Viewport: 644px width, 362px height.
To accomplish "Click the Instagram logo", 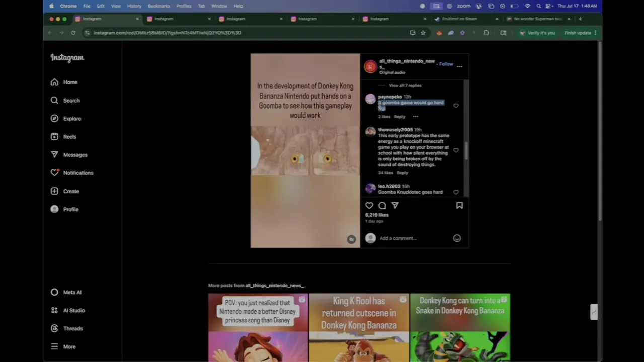I will [x=67, y=57].
